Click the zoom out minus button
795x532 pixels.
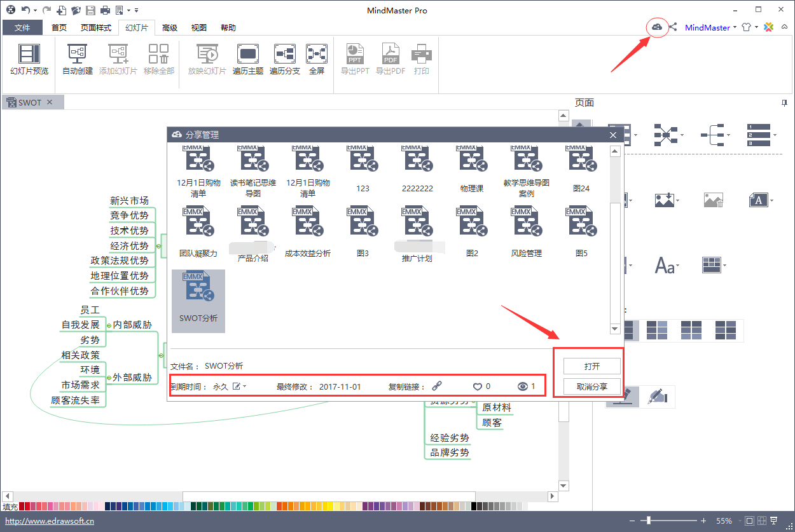[x=632, y=521]
